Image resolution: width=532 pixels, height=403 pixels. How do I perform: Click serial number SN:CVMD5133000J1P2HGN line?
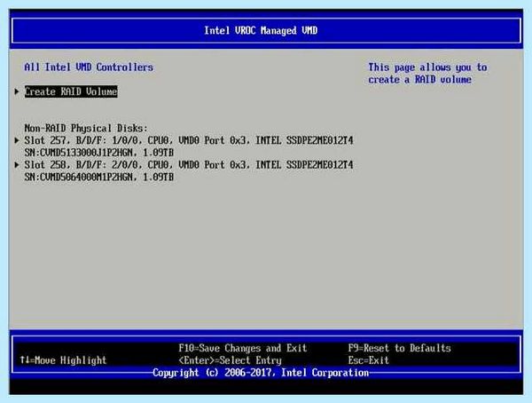(x=99, y=153)
